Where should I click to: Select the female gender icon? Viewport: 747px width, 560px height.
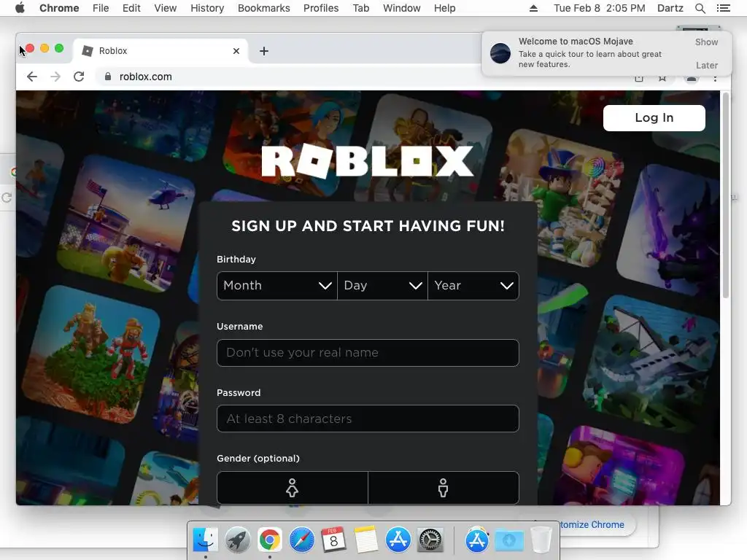point(292,488)
